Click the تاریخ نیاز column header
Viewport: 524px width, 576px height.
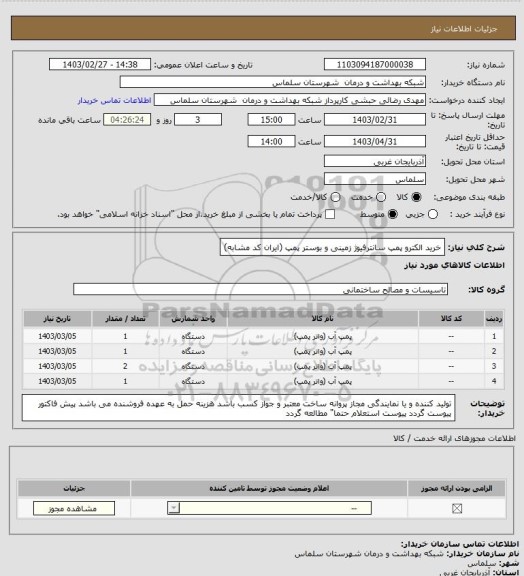click(x=57, y=319)
